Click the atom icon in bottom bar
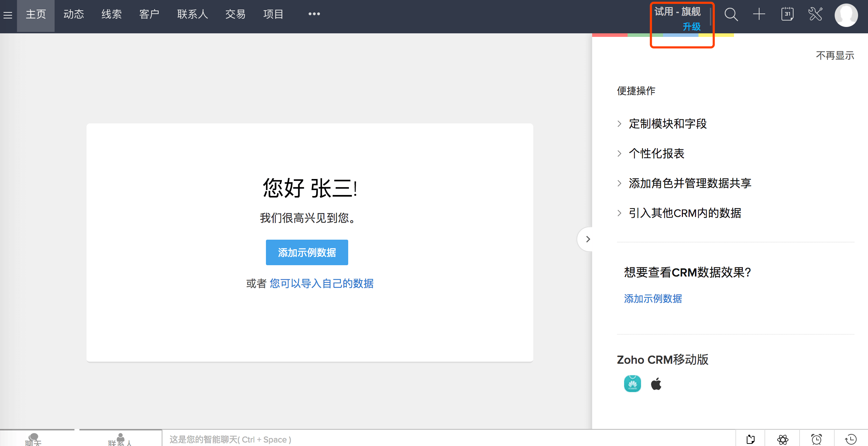868x446 pixels. [783, 439]
